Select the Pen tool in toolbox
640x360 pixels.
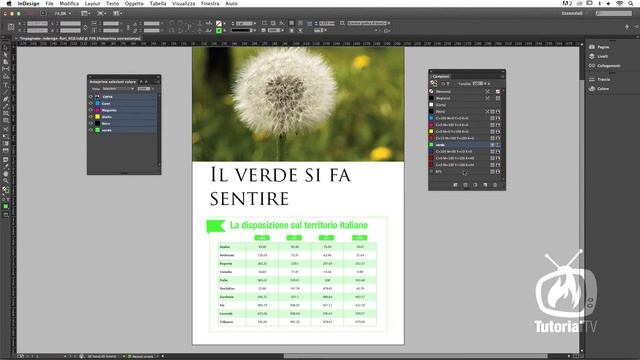pos(6,99)
